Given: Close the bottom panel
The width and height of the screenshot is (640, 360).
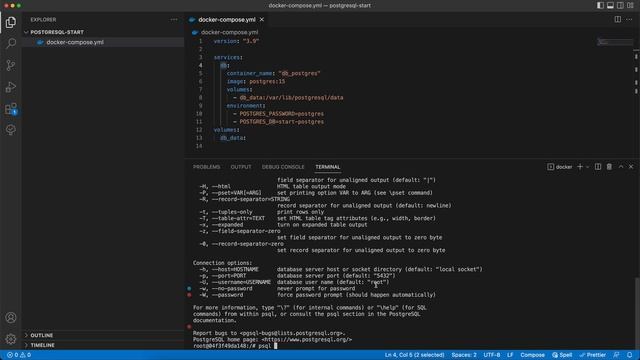Looking at the screenshot, I should pyautogui.click(x=631, y=167).
